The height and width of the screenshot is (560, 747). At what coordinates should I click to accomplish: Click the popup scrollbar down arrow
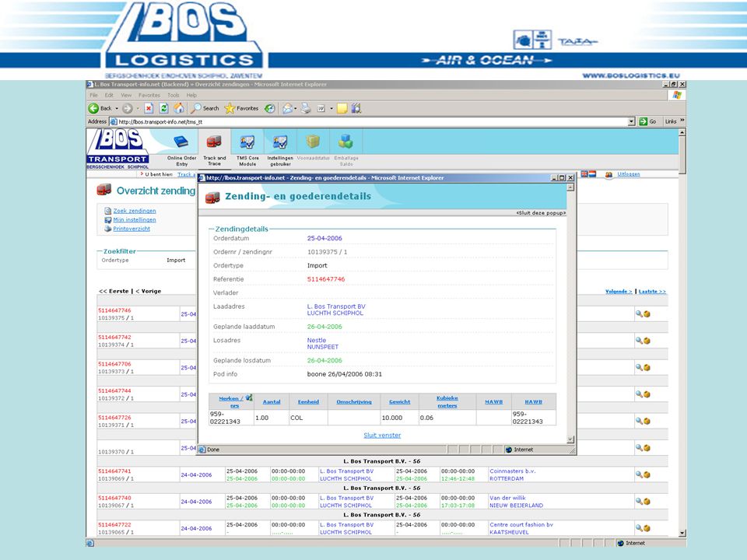click(x=570, y=439)
